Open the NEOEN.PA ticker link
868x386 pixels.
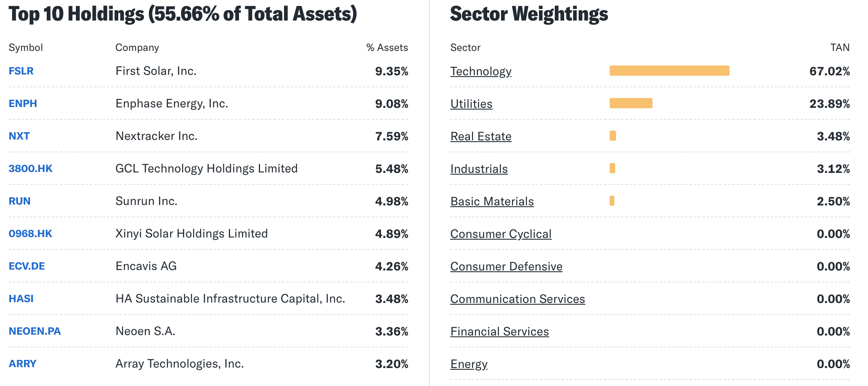tap(35, 331)
